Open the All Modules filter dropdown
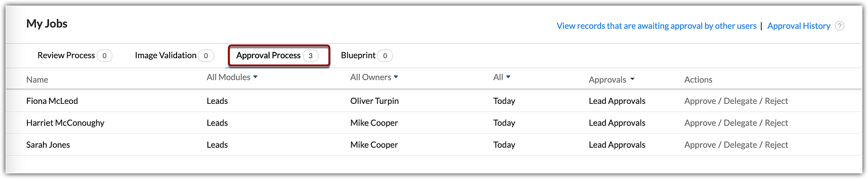The width and height of the screenshot is (868, 179). 232,77
